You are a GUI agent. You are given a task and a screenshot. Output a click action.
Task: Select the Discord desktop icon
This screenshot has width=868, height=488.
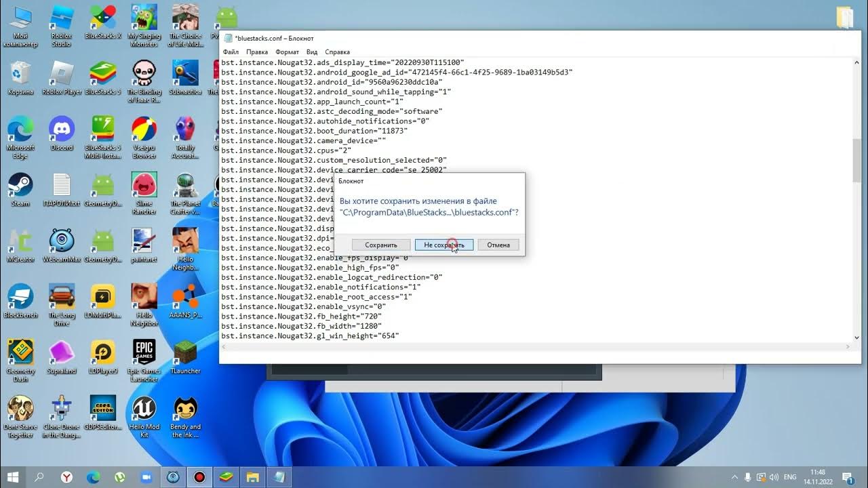[62, 134]
